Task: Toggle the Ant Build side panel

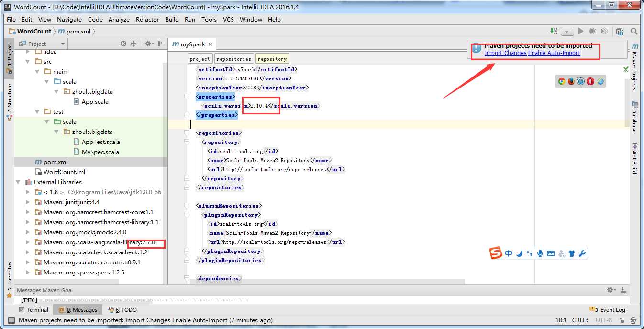Action: [634, 158]
